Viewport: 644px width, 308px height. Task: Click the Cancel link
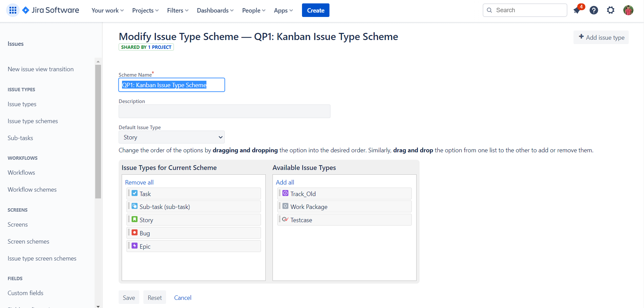183,297
